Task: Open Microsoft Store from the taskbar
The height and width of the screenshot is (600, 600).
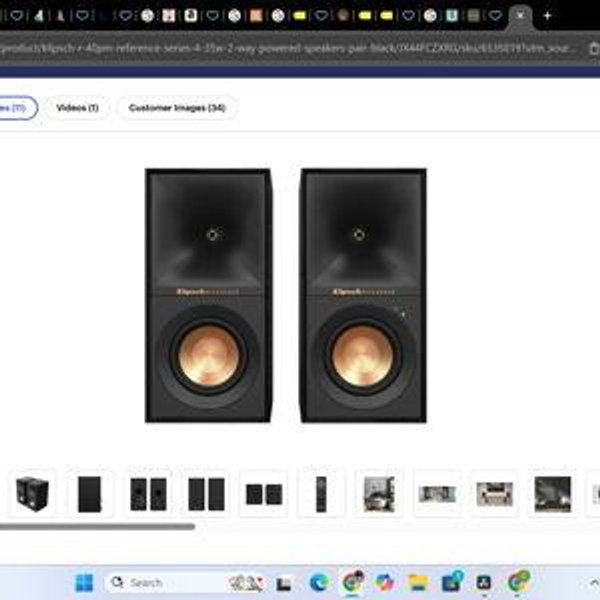Action: click(x=451, y=583)
